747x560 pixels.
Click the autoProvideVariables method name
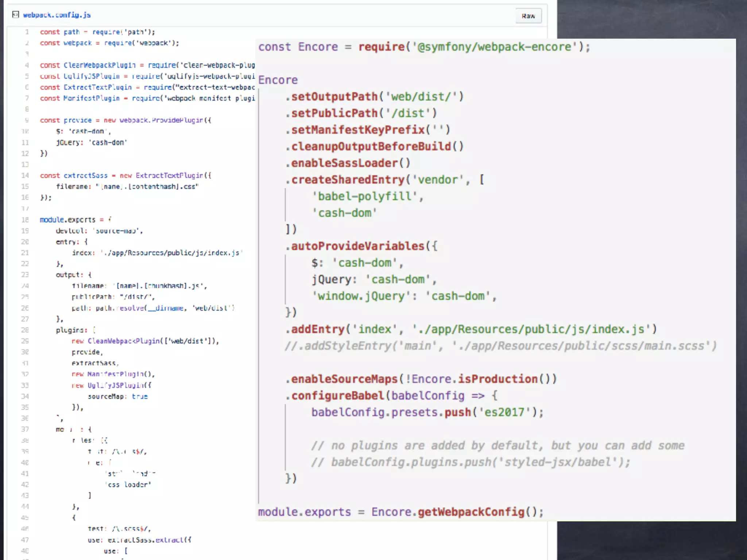pos(357,246)
